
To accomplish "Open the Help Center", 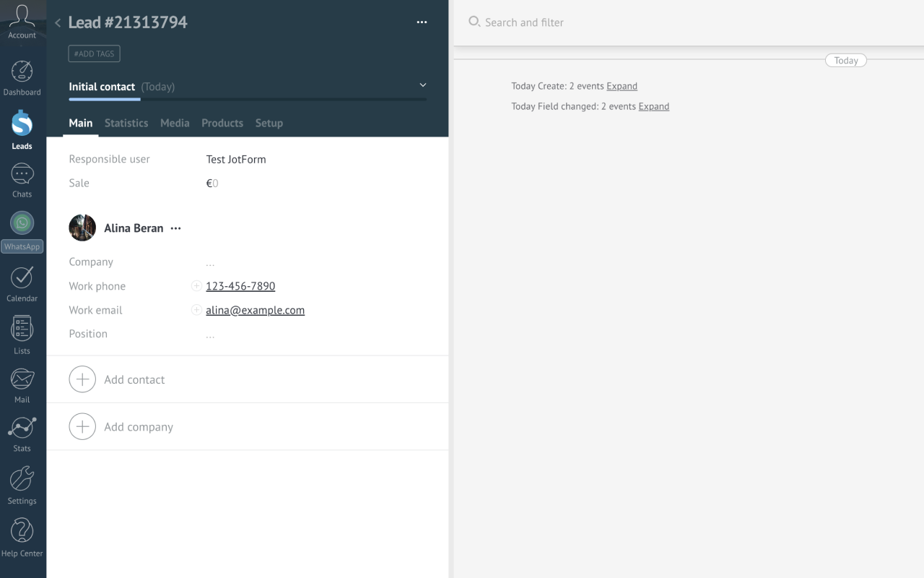I will [22, 535].
